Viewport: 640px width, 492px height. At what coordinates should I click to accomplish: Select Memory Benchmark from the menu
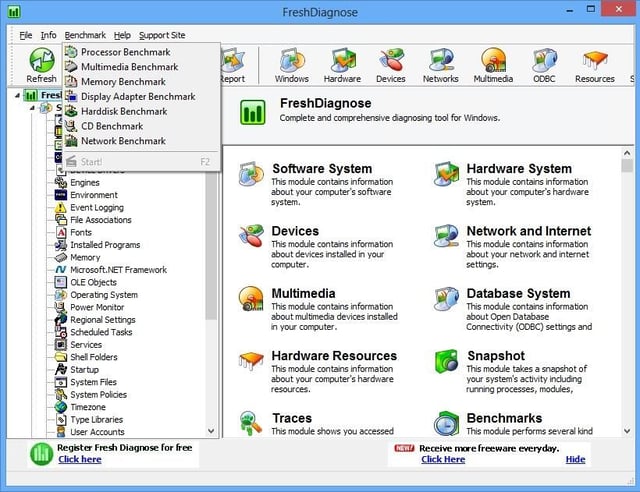pyautogui.click(x=141, y=82)
